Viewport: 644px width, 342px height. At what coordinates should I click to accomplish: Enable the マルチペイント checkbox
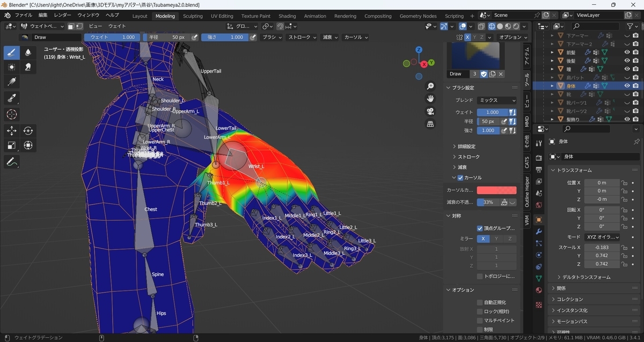(480, 321)
